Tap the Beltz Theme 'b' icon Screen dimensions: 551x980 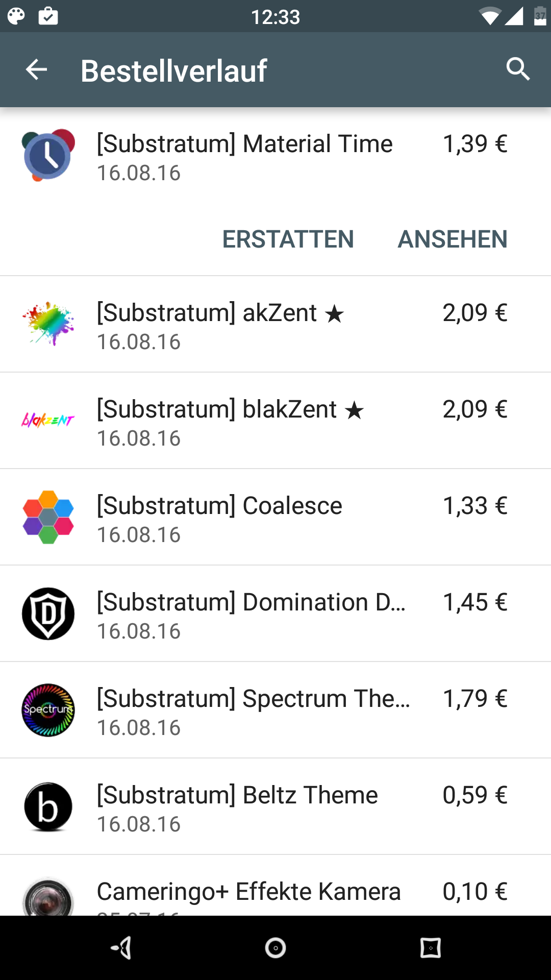coord(48,806)
